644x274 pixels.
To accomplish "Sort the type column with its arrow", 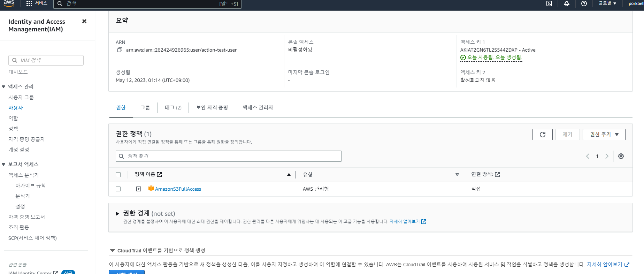I will point(457,175).
